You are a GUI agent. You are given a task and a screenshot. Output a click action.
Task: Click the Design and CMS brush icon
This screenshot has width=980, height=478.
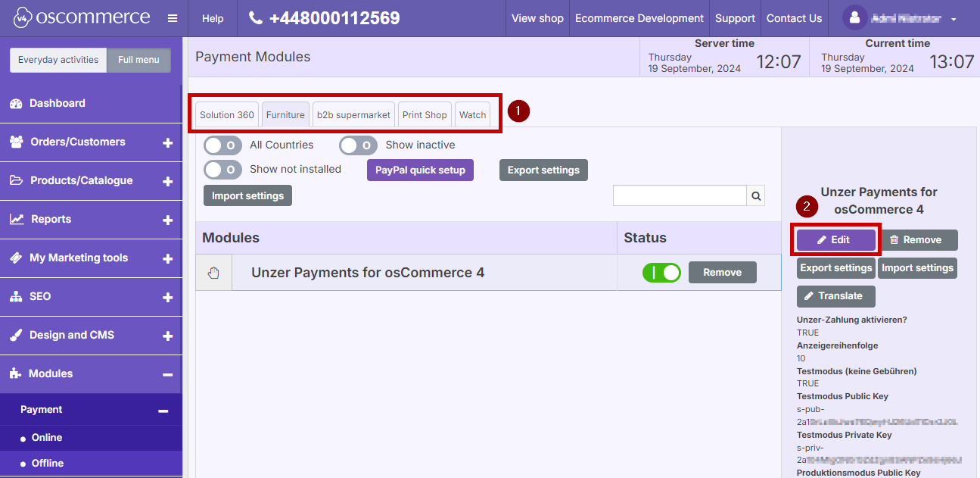pos(16,336)
